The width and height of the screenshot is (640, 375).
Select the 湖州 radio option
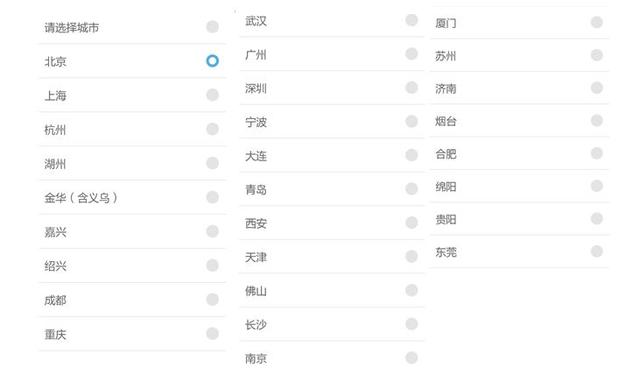click(x=212, y=163)
